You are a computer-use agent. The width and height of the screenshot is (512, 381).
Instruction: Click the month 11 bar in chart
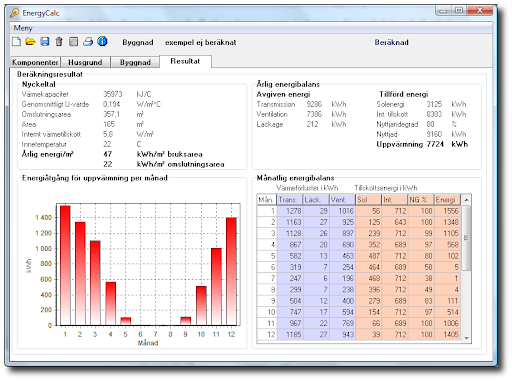216,287
